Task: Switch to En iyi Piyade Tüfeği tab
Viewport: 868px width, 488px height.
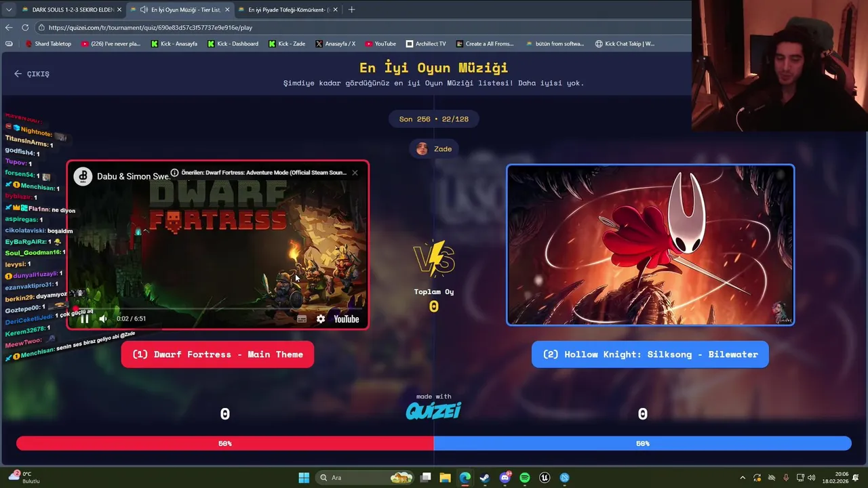Action: point(287,9)
